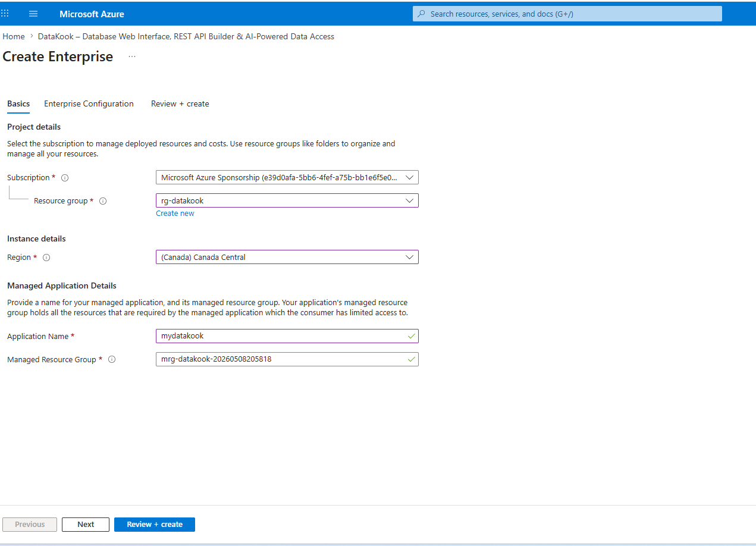Click the Microsoft Azure title

pyautogui.click(x=92, y=14)
